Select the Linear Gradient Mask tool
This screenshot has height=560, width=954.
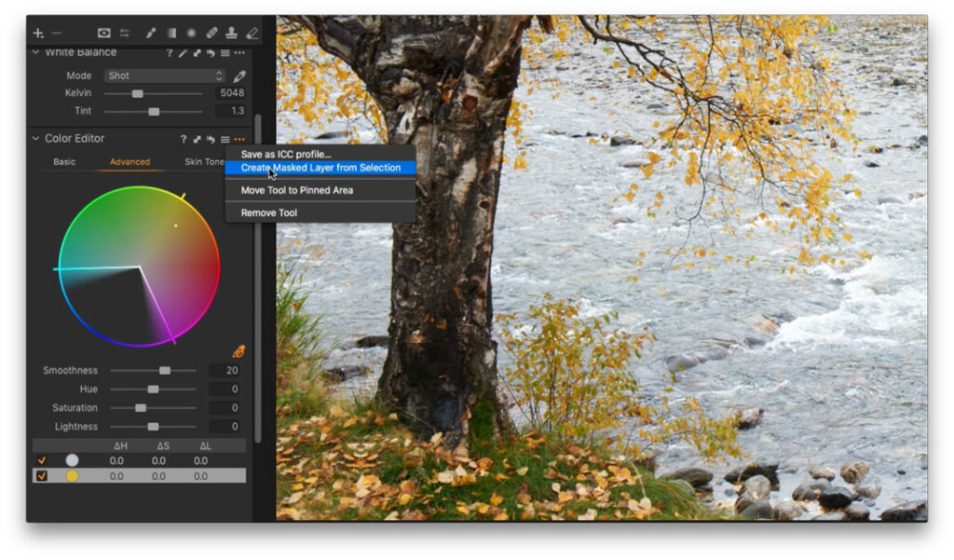click(171, 32)
